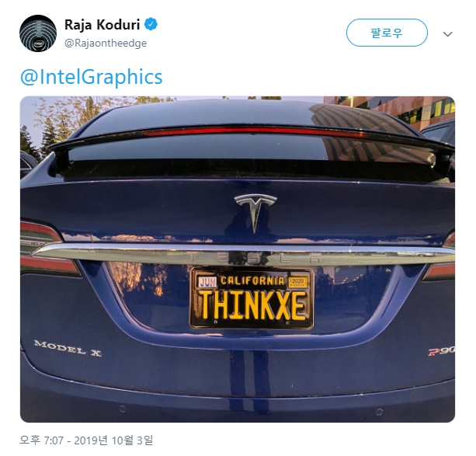This screenshot has height=456, width=476.
Task: Click the CALIFORNIA text on plate
Action: (252, 280)
